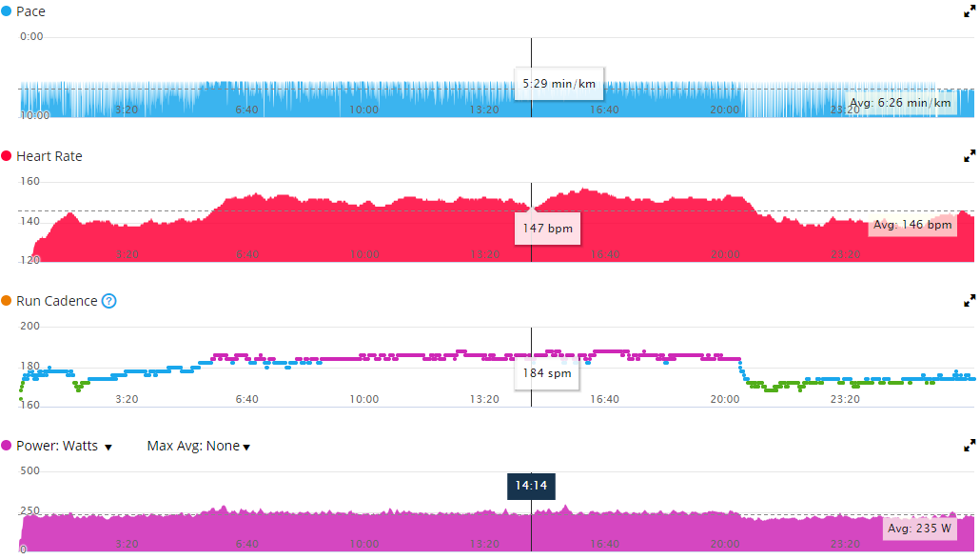Open the Max Avg: None dropdown

coord(198,446)
